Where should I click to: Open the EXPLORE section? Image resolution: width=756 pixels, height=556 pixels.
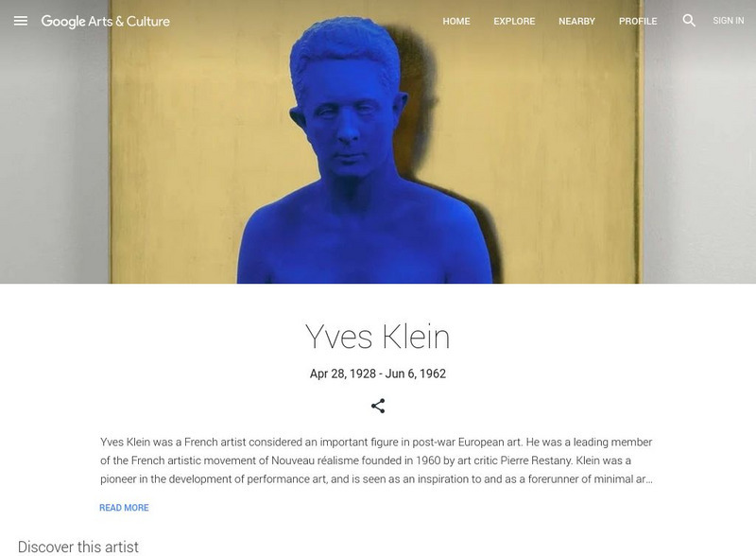(514, 21)
